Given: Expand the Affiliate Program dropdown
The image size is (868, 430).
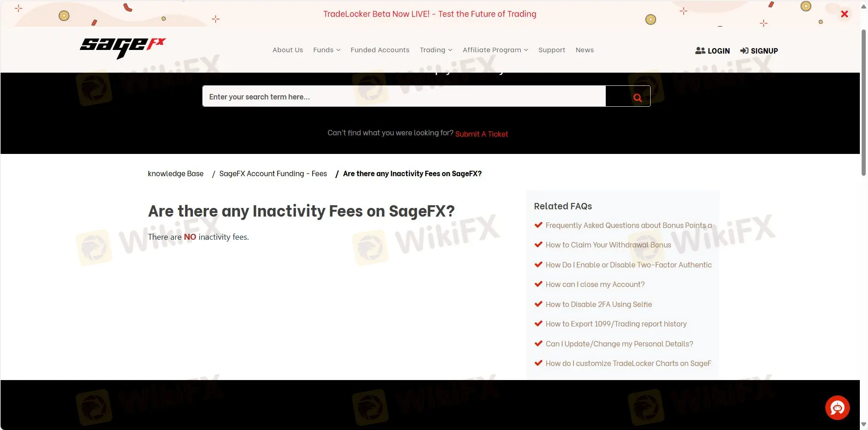Looking at the screenshot, I should pos(495,50).
